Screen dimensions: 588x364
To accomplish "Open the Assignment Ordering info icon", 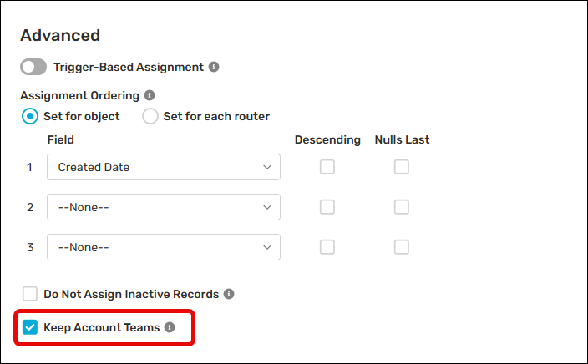I will coord(150,95).
